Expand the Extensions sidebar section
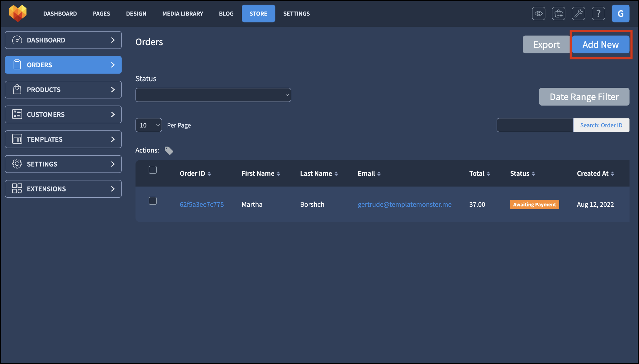 [63, 189]
